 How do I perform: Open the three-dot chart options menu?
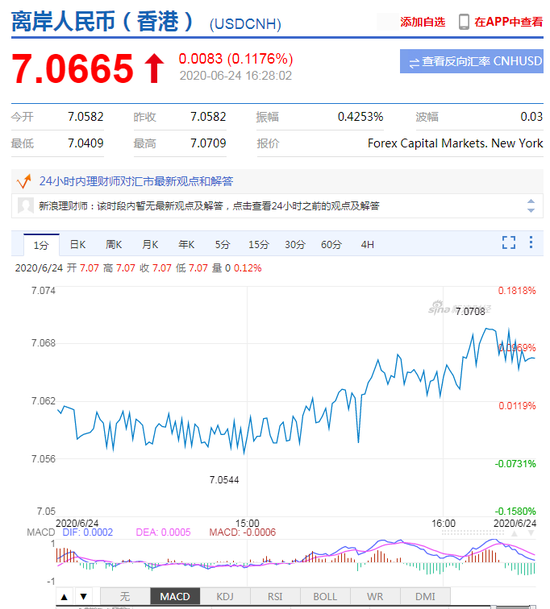click(x=531, y=242)
